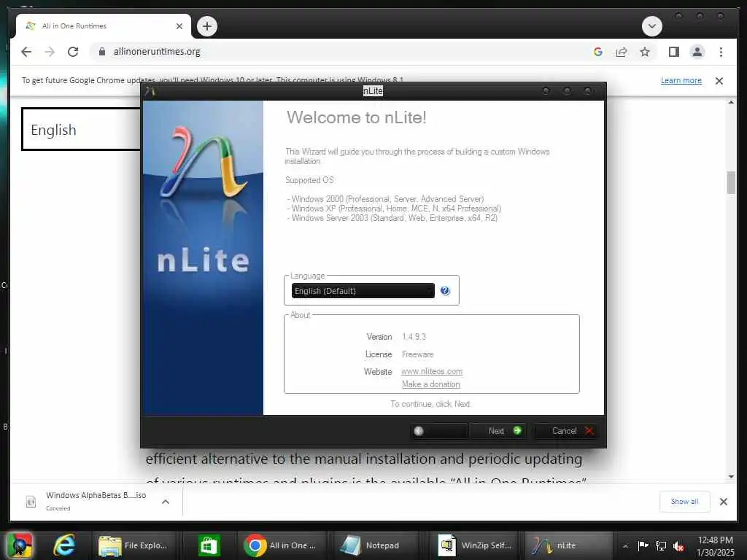Viewport: 747px width, 560px height.
Task: Click the nLite title bar logo icon
Action: pos(150,91)
